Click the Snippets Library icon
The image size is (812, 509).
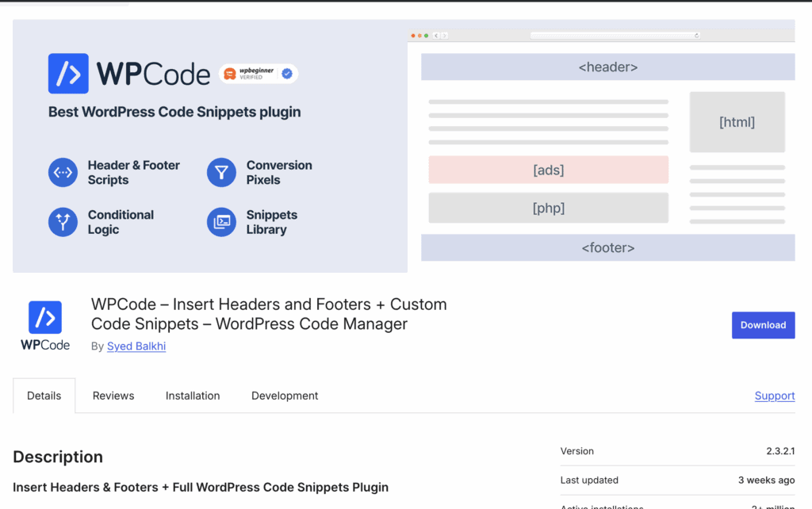tap(221, 222)
